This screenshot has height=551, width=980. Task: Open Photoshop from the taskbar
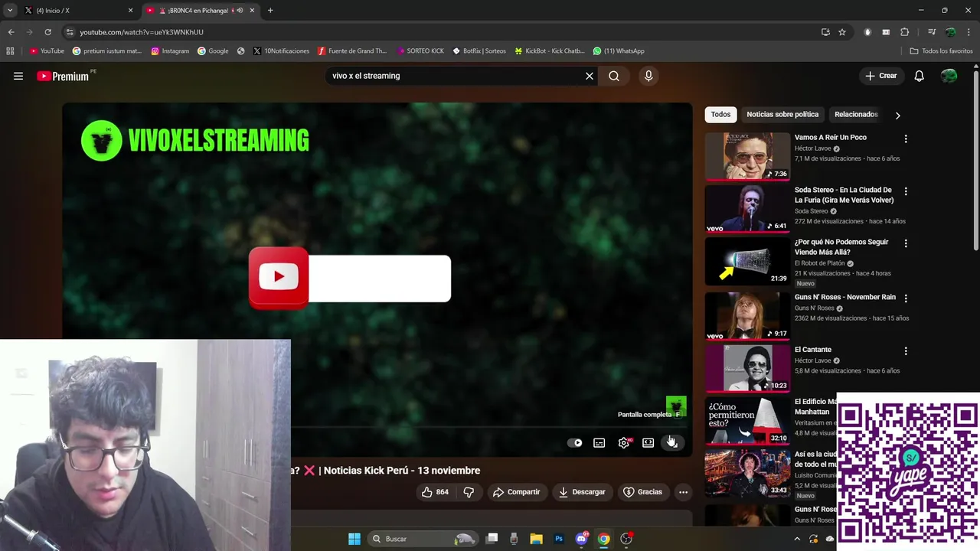[x=559, y=539]
